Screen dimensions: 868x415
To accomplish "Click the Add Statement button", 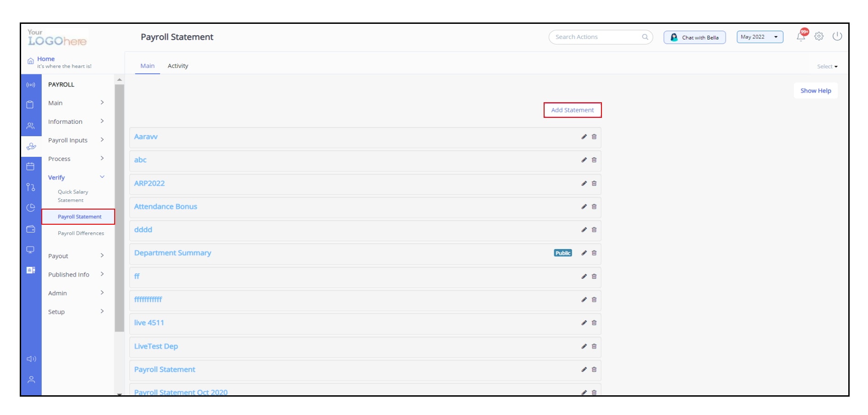I will (x=572, y=110).
